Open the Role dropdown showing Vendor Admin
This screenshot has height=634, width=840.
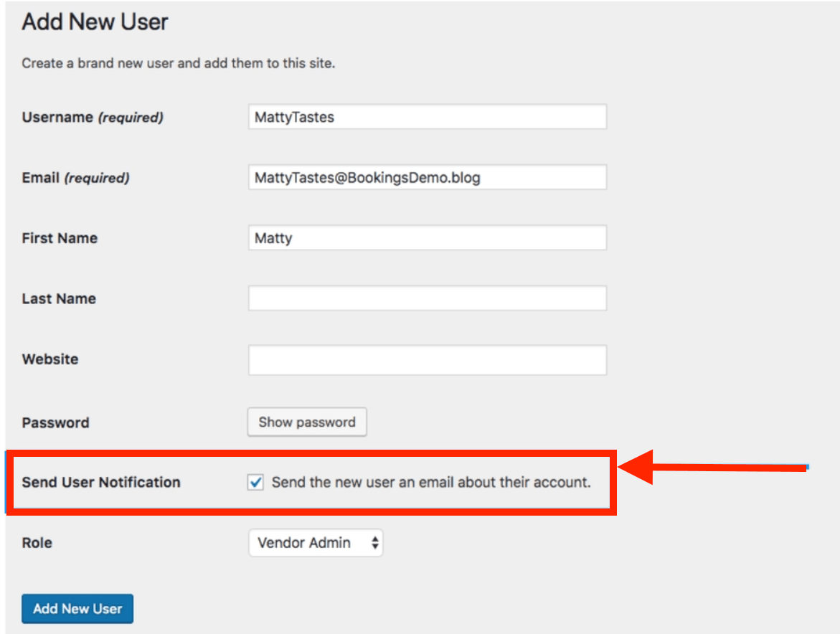click(314, 543)
